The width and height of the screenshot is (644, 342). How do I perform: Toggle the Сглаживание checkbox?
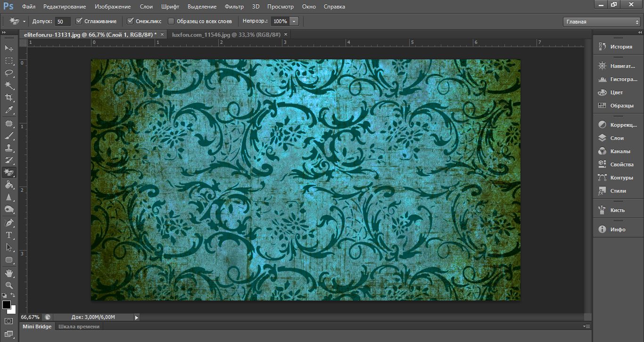coord(79,21)
